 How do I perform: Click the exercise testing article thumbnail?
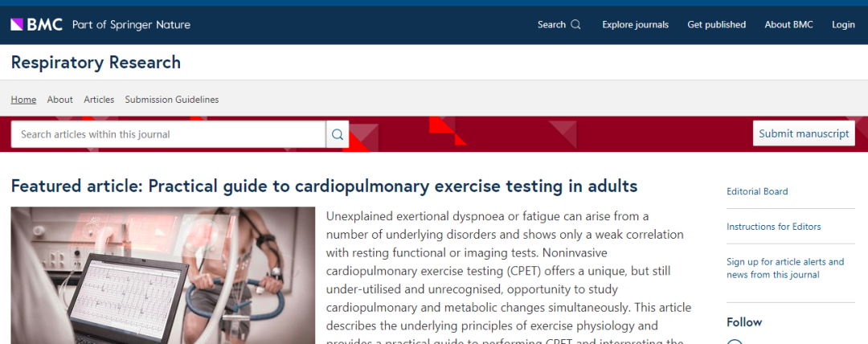tap(162, 275)
